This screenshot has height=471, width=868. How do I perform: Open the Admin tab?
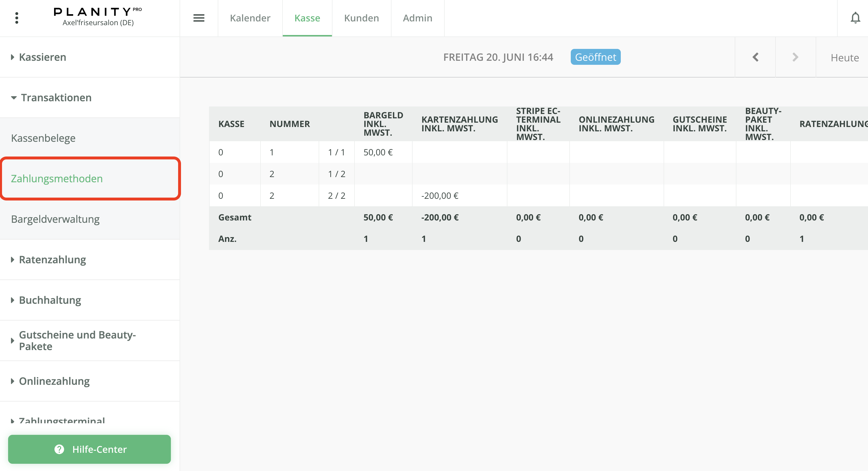pyautogui.click(x=418, y=18)
